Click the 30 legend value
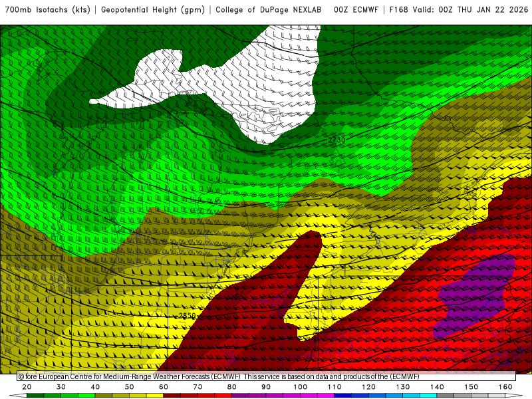 click(x=61, y=387)
